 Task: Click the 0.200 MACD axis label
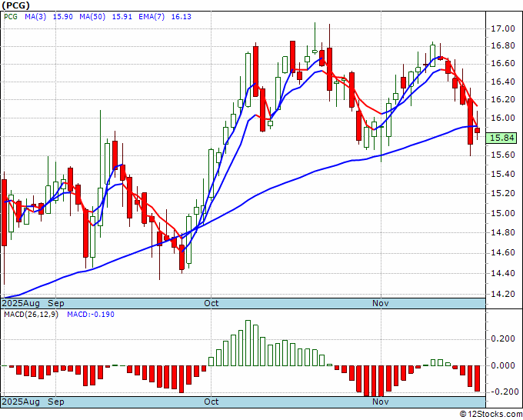pyautogui.click(x=503, y=339)
